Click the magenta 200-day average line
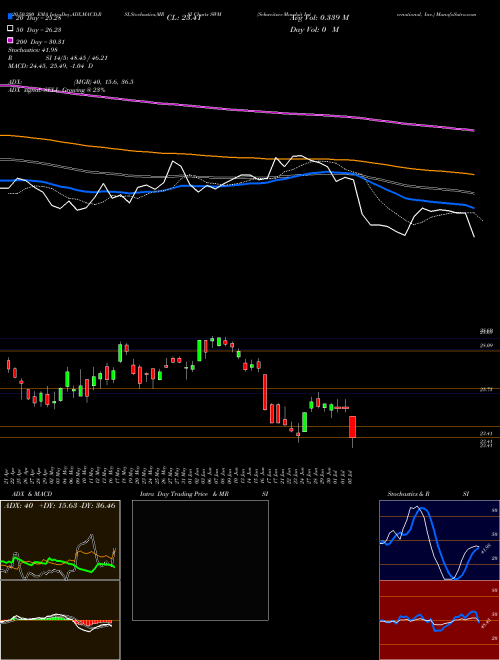This screenshot has width=500, height=660. (x=237, y=109)
